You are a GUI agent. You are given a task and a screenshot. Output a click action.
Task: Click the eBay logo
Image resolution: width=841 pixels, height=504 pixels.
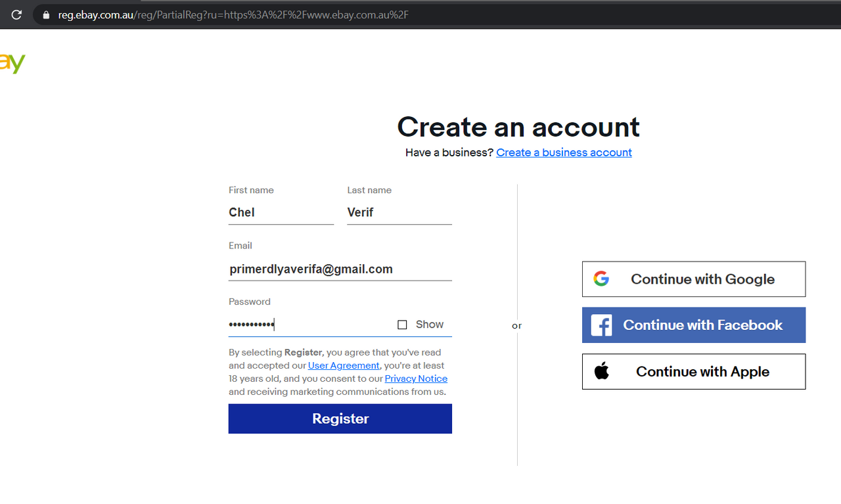[12, 64]
